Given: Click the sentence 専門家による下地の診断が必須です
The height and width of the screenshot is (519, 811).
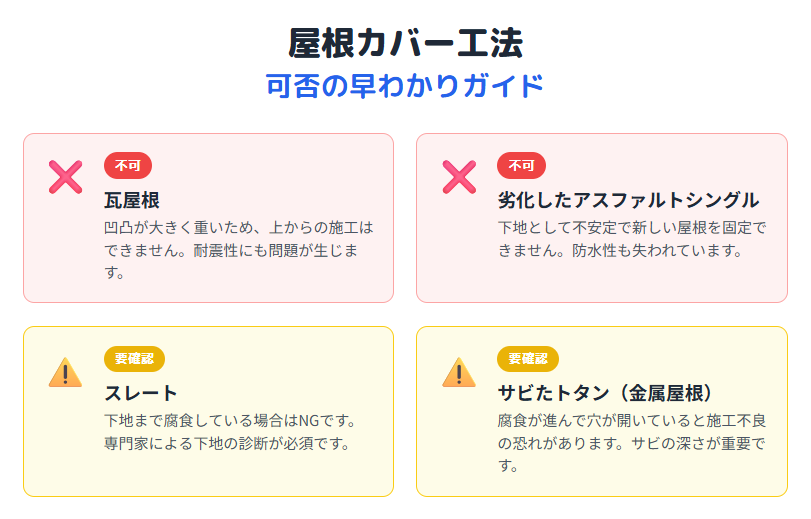Looking at the screenshot, I should click(228, 443).
